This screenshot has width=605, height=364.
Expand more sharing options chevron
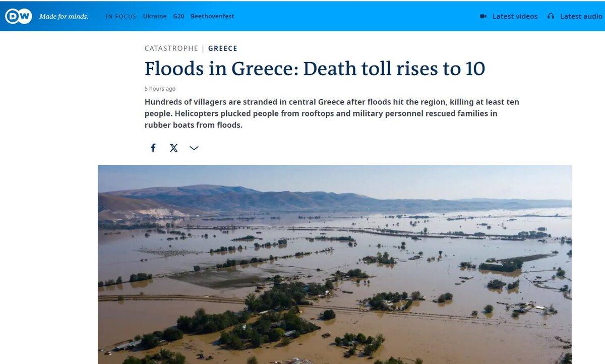click(194, 148)
